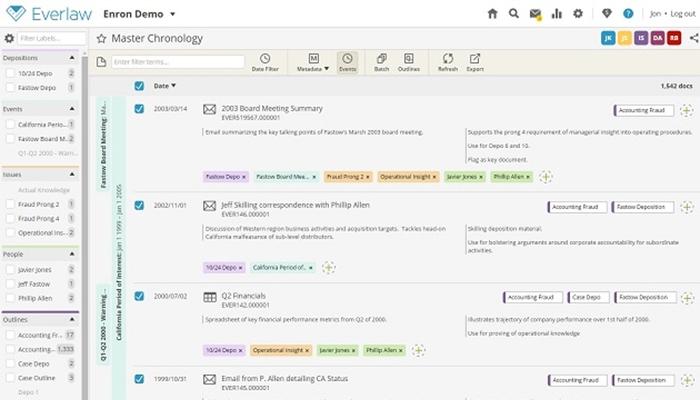Check the Case Depo outline filter
700x400 pixels.
coord(10,364)
